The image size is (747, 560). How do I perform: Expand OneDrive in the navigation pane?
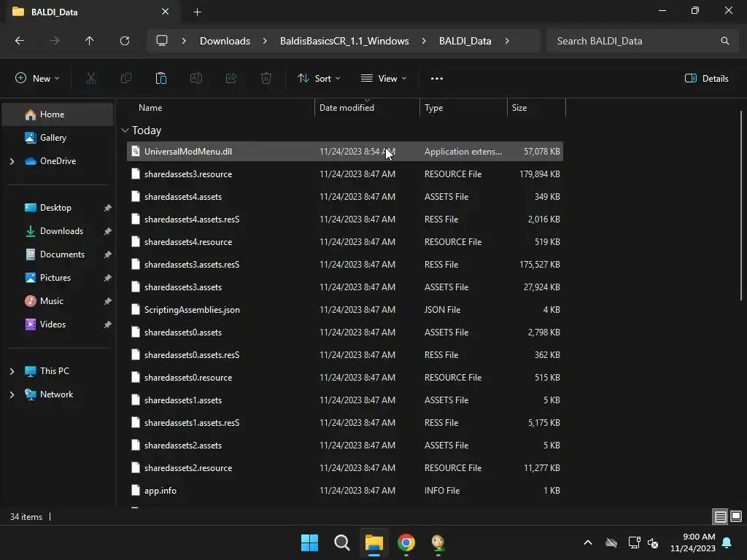click(x=12, y=161)
